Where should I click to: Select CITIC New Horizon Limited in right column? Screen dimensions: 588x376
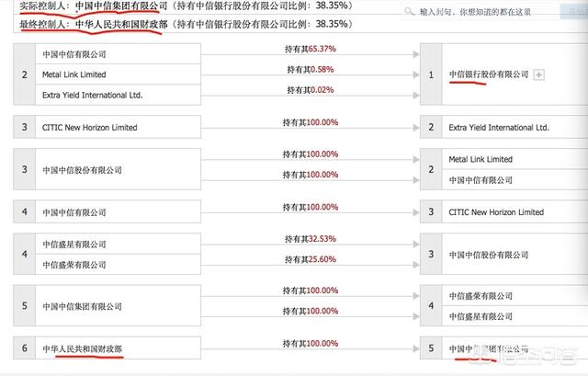(x=496, y=212)
